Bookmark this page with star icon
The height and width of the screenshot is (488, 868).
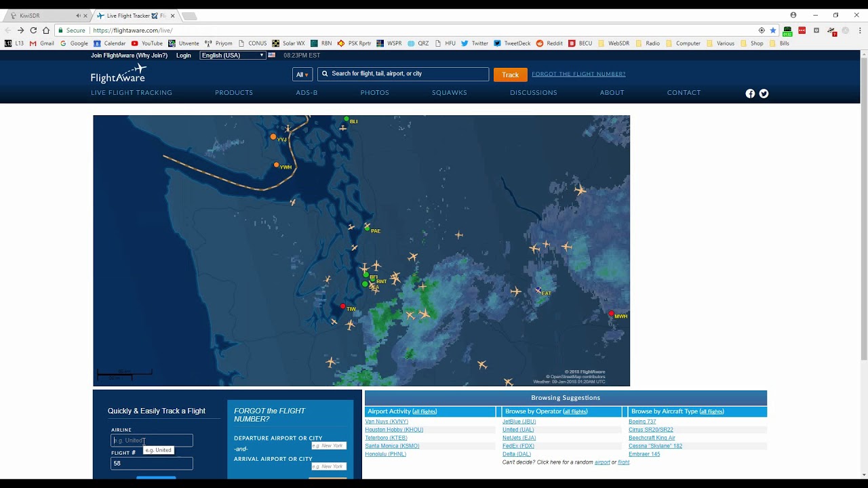pos(773,30)
